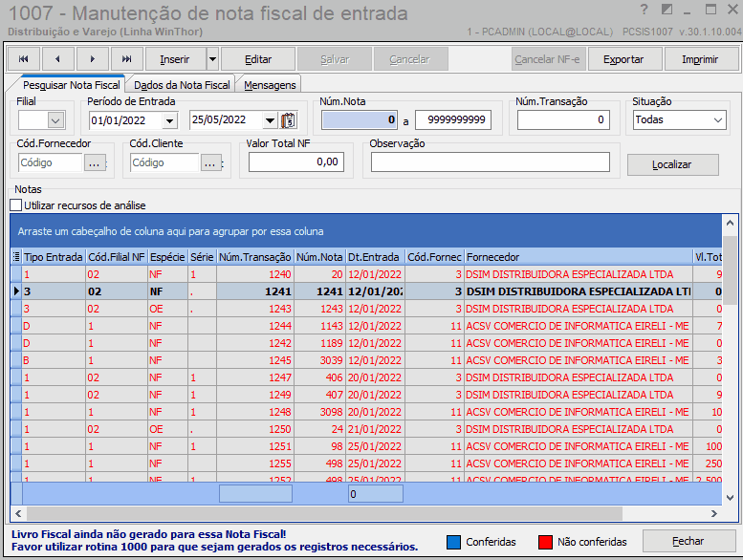The width and height of the screenshot is (743, 560).
Task: Click the grid footer count field showing 0
Action: pyautogui.click(x=375, y=494)
